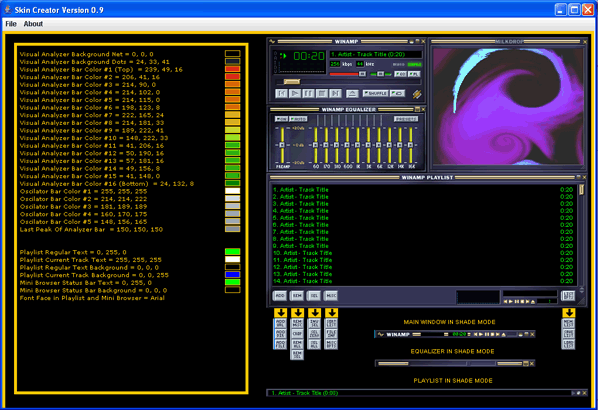Click the playlist ADD button
Screen dimensions: 598x410
point(280,296)
